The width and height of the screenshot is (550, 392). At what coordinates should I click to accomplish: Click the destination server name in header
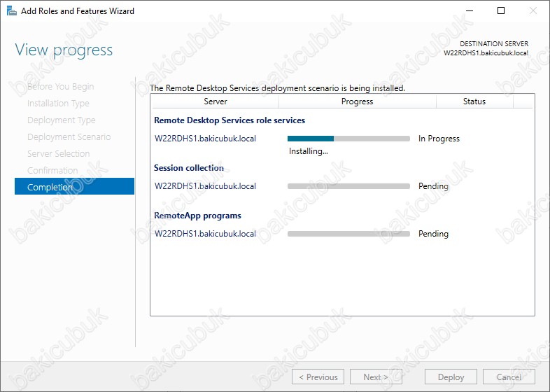pos(486,53)
